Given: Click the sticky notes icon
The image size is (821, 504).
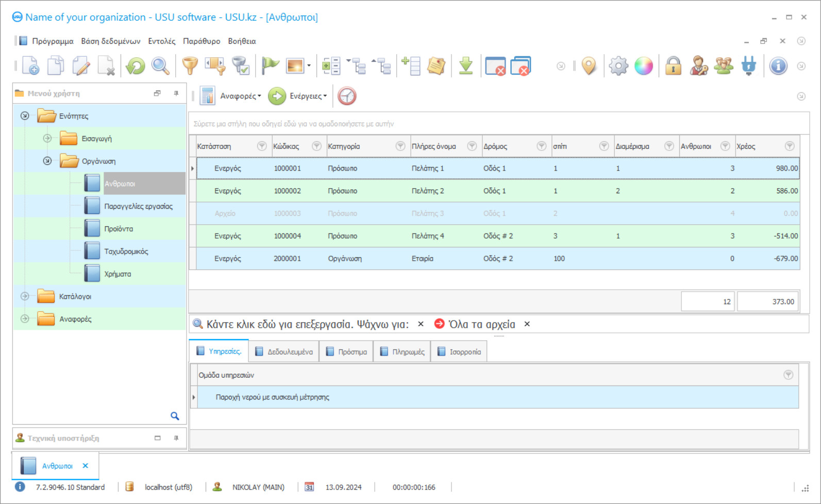Looking at the screenshot, I should pos(437,66).
